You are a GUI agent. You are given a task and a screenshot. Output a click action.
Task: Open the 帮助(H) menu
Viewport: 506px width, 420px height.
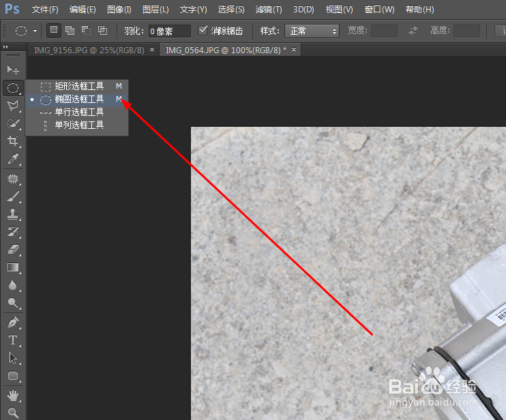[419, 10]
